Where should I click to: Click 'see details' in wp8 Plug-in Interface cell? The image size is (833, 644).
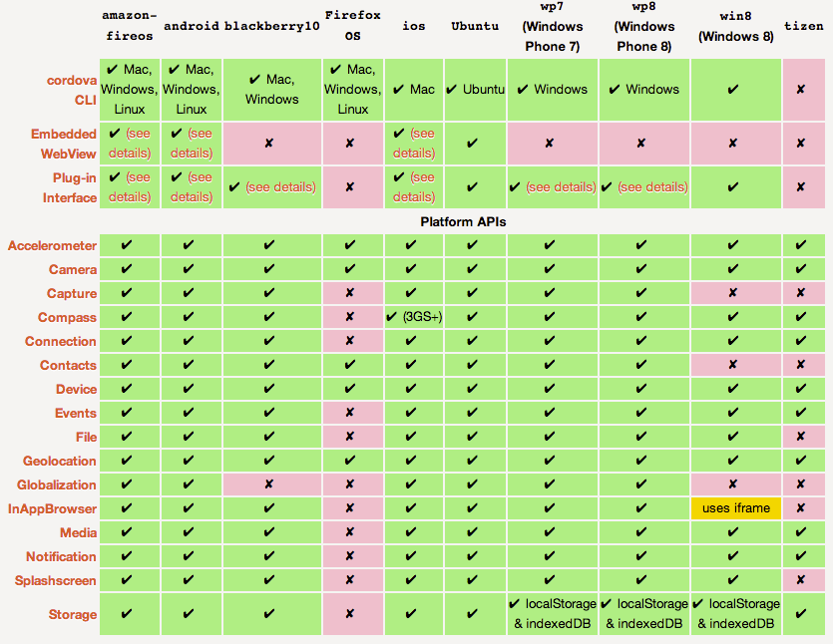(652, 186)
